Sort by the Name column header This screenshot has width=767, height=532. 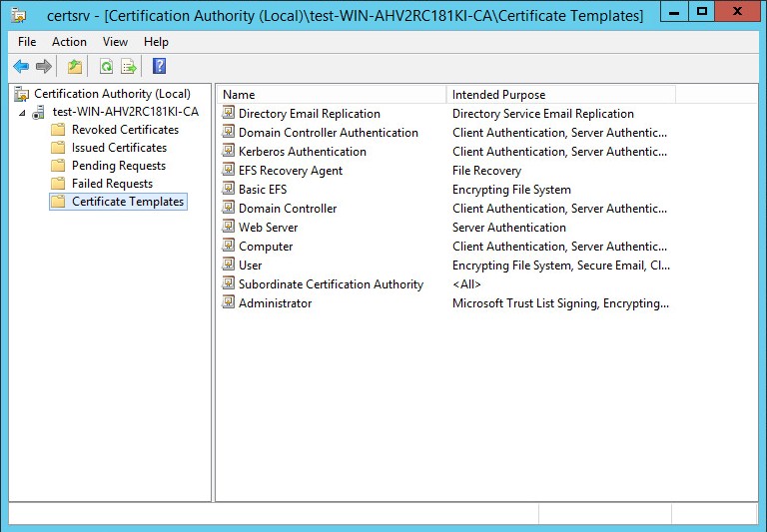tap(332, 95)
